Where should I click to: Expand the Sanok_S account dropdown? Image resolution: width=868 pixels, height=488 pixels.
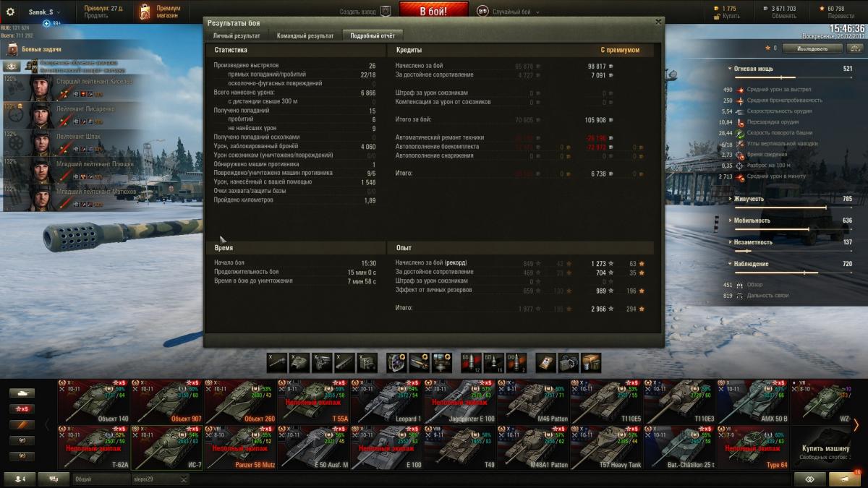pyautogui.click(x=44, y=12)
